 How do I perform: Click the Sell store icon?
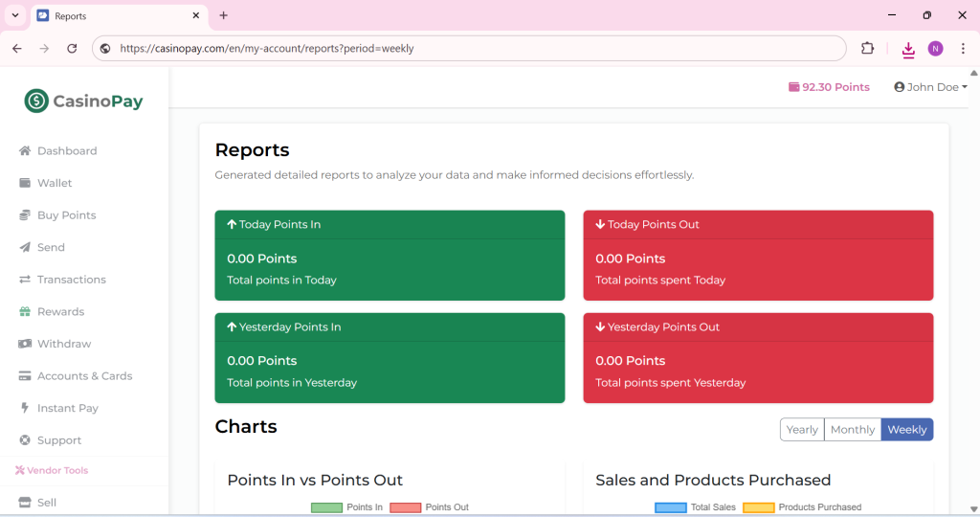pos(25,502)
